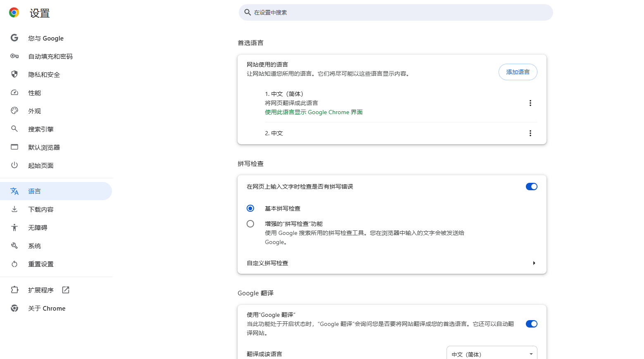
Task: Click the 拼写检查 section heading
Action: 250,163
